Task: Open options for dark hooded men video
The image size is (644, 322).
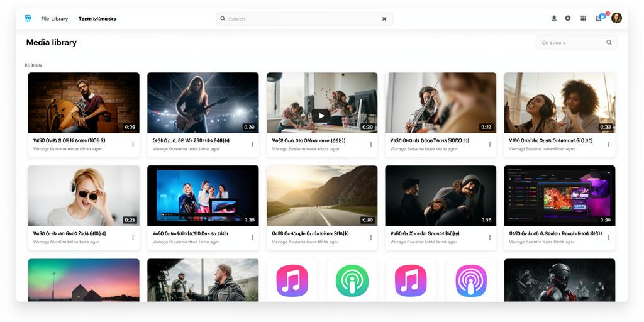Action: tap(489, 237)
